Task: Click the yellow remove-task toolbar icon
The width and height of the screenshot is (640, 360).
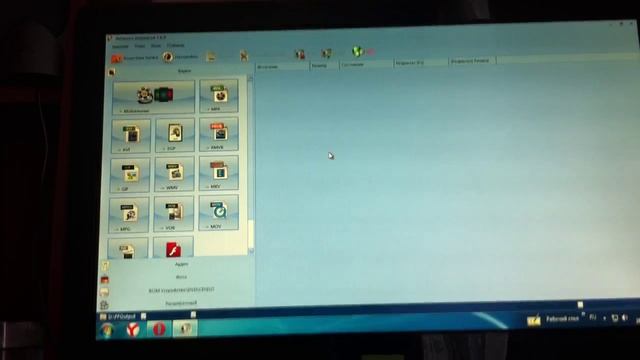Action: (211, 56)
